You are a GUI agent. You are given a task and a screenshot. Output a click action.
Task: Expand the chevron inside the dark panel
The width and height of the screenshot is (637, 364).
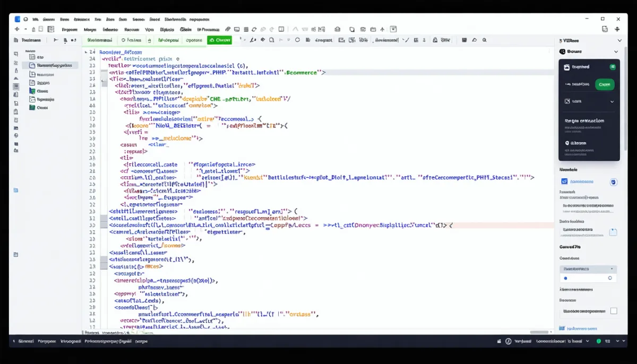point(612,101)
